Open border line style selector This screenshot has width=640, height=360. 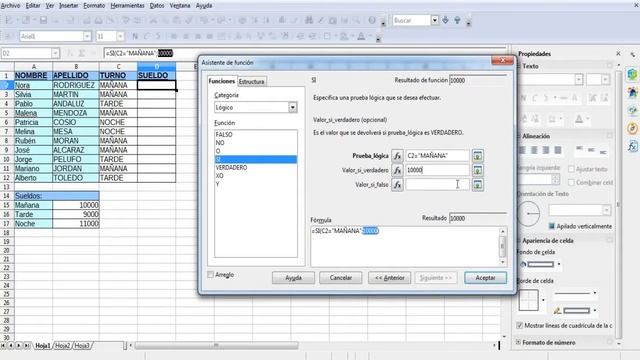[576, 293]
